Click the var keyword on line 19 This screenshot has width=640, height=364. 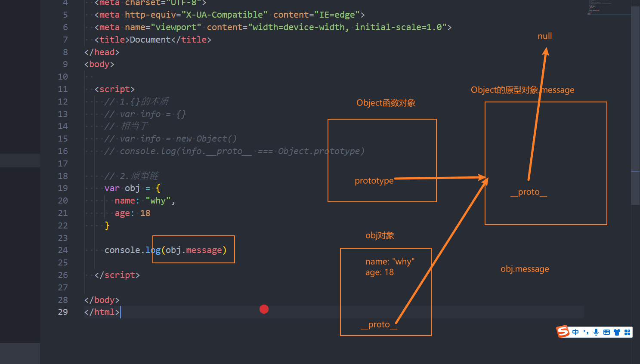pyautogui.click(x=112, y=188)
